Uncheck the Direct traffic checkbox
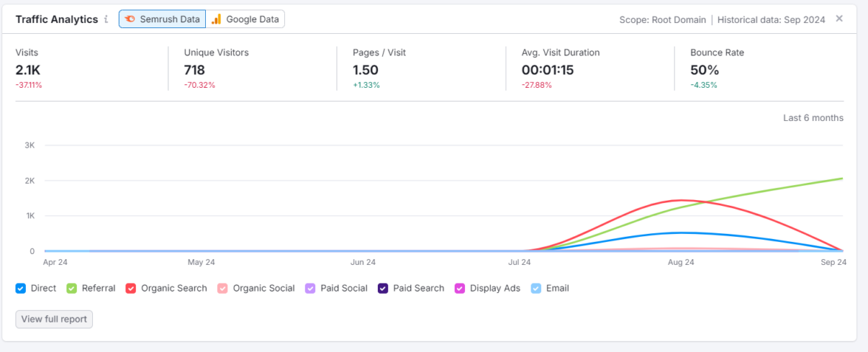The width and height of the screenshot is (868, 352). tap(21, 289)
